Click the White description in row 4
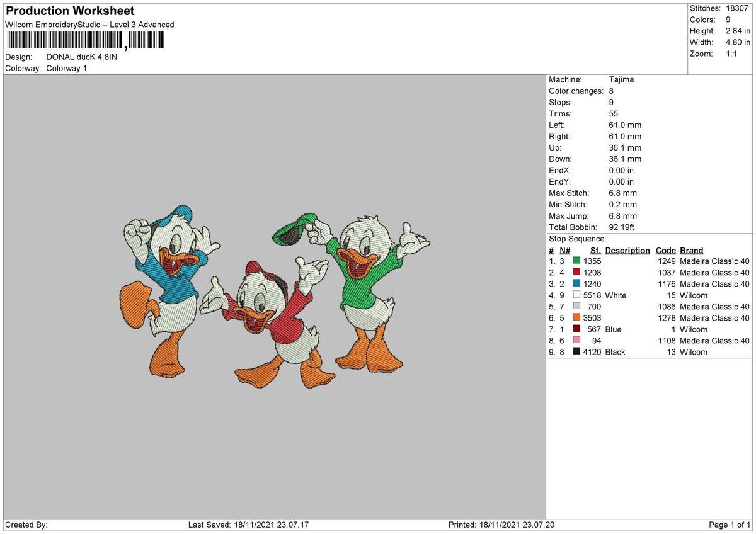 (616, 295)
